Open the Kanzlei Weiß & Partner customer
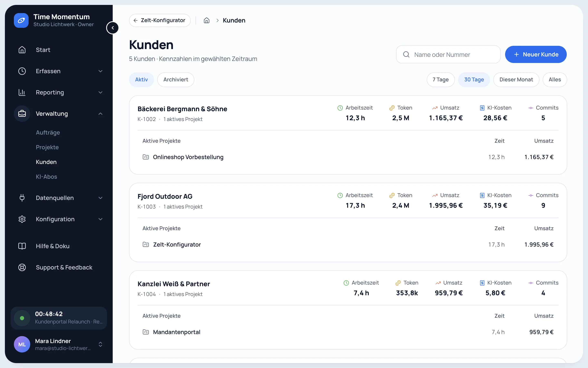This screenshot has width=588, height=368. point(174,284)
